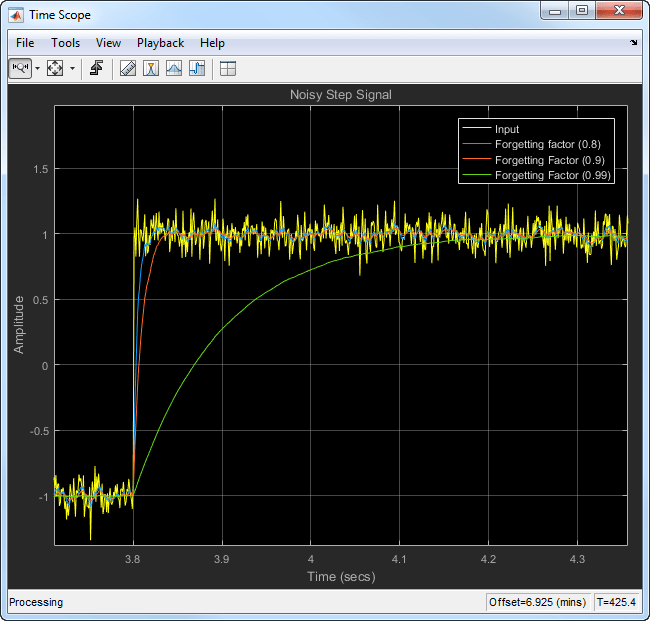Viewport: 650px width, 621px height.
Task: Select the horizontal zoom X tool
Action: pos(20,68)
